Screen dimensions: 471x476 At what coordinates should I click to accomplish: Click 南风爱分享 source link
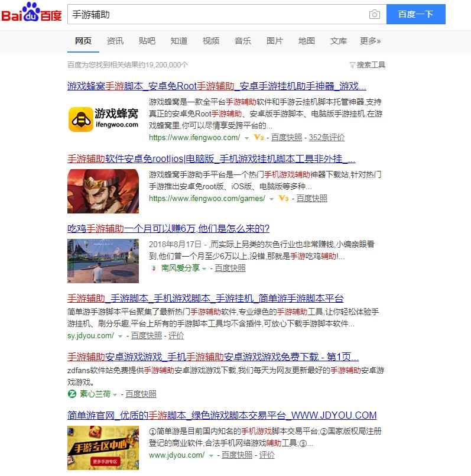[x=180, y=268]
